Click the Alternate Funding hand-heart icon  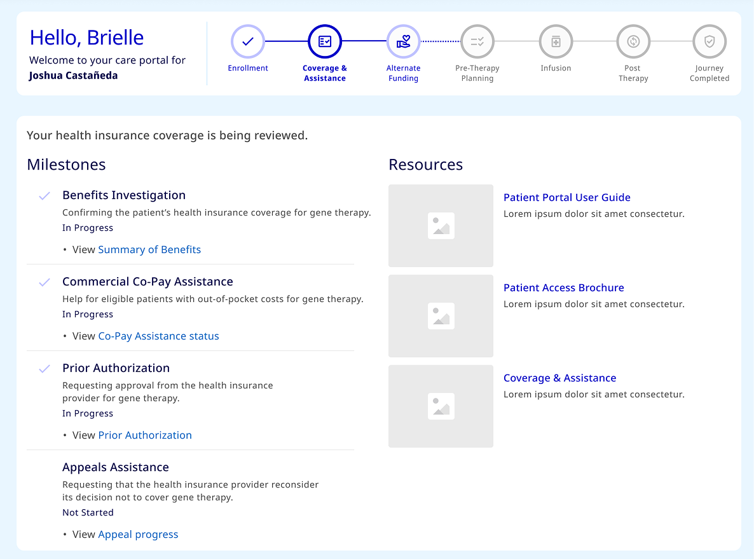[x=403, y=41]
